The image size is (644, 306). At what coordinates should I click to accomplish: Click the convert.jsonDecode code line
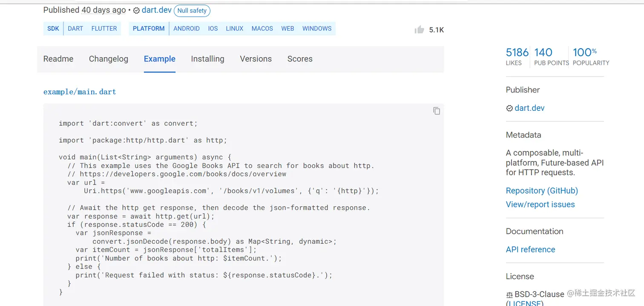click(x=215, y=241)
